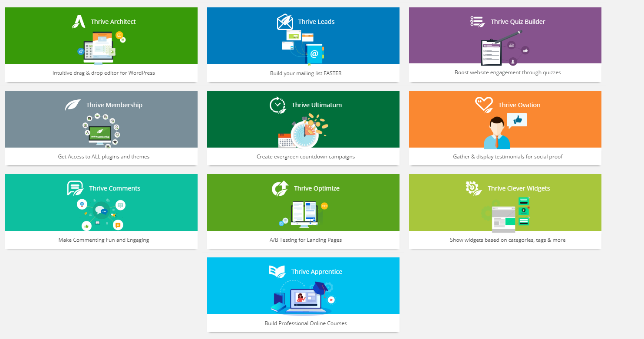The width and height of the screenshot is (644, 339).
Task: Click the Thrive Ultimatum clock icon
Action: click(x=277, y=105)
